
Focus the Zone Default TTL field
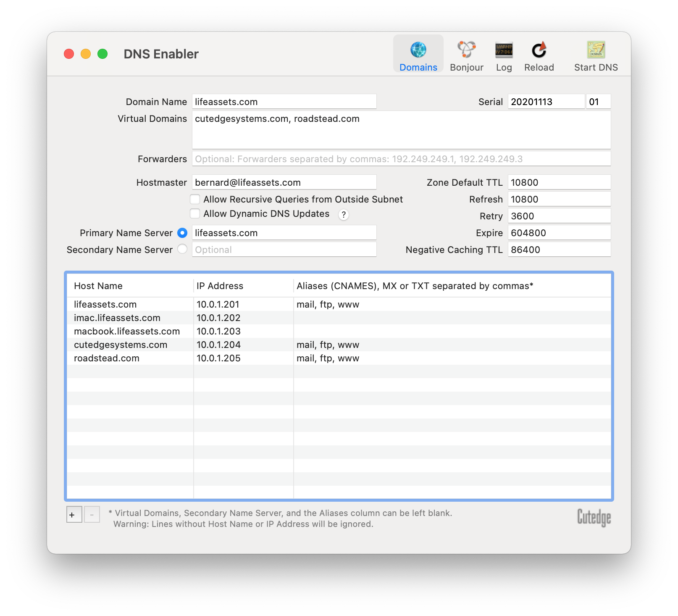click(x=559, y=182)
